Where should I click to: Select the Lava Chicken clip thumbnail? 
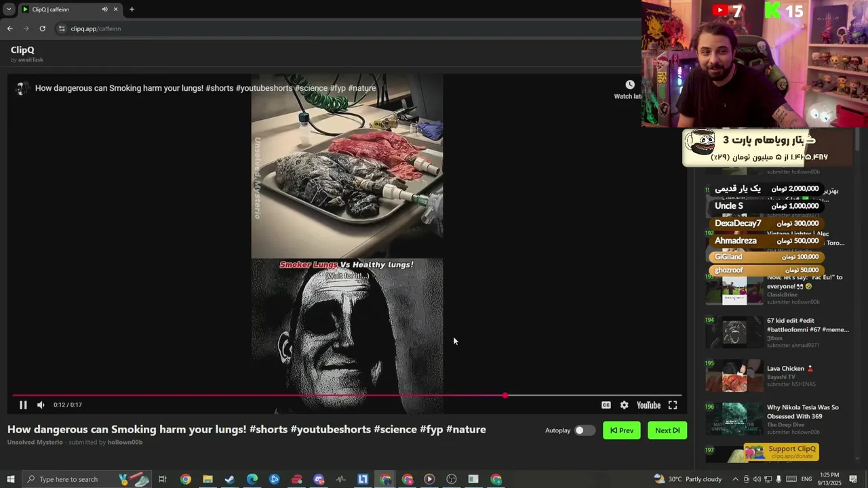(734, 376)
